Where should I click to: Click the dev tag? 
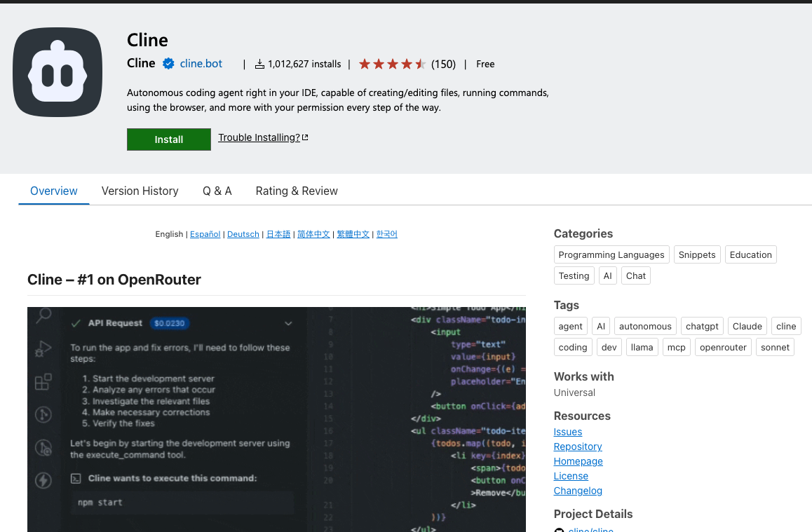609,347
